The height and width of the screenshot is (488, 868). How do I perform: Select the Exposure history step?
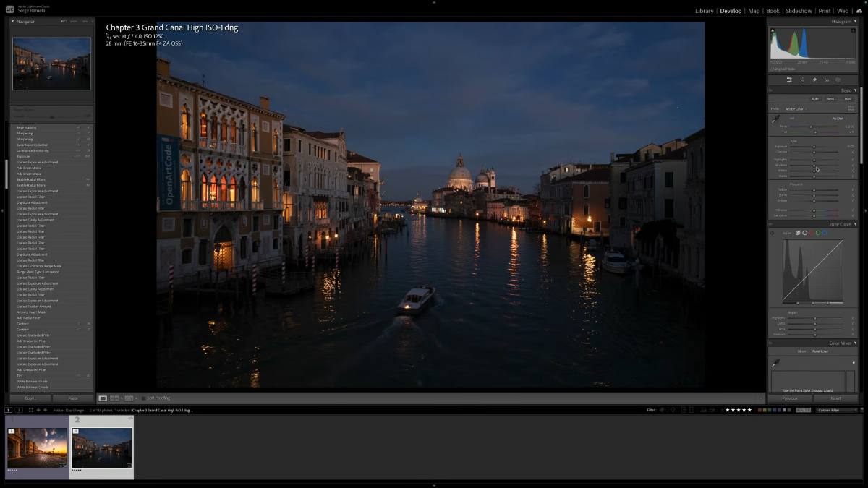point(24,156)
